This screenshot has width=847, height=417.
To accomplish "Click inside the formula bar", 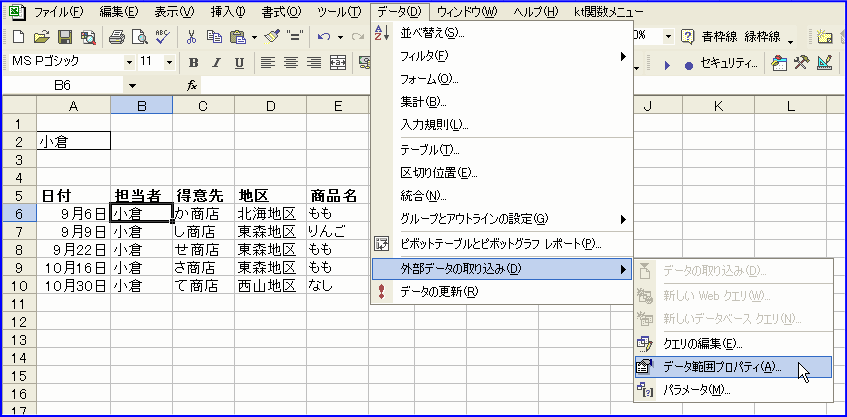I will click(285, 85).
